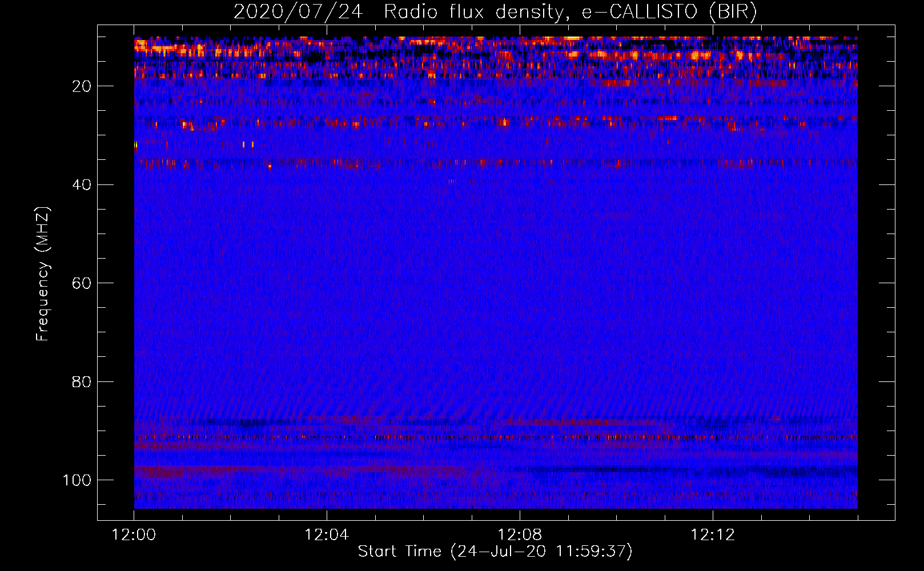This screenshot has height=571, width=924.
Task: Click the '60' frequency tick label
Action: pyautogui.click(x=82, y=283)
